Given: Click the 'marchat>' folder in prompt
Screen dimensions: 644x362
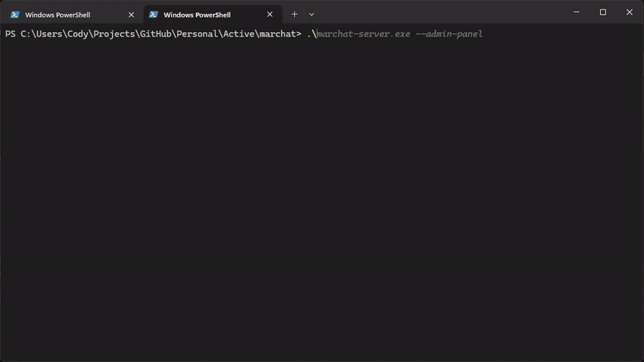Looking at the screenshot, I should (x=280, y=34).
